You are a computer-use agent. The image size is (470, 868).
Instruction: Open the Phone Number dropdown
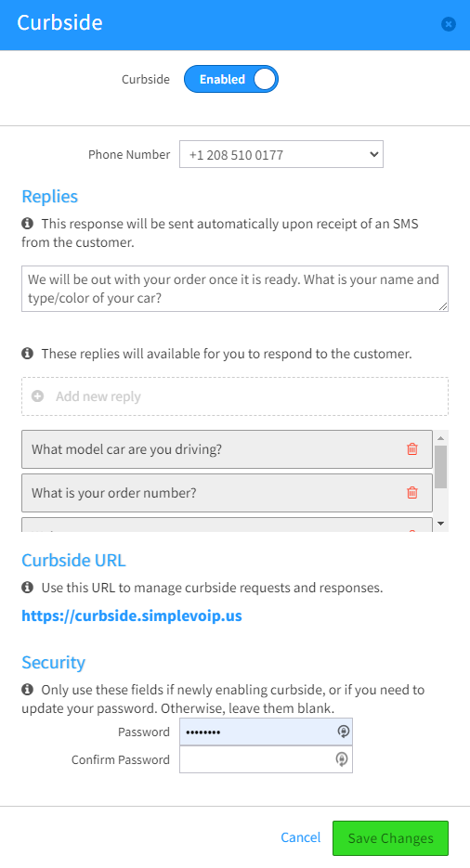(281, 154)
